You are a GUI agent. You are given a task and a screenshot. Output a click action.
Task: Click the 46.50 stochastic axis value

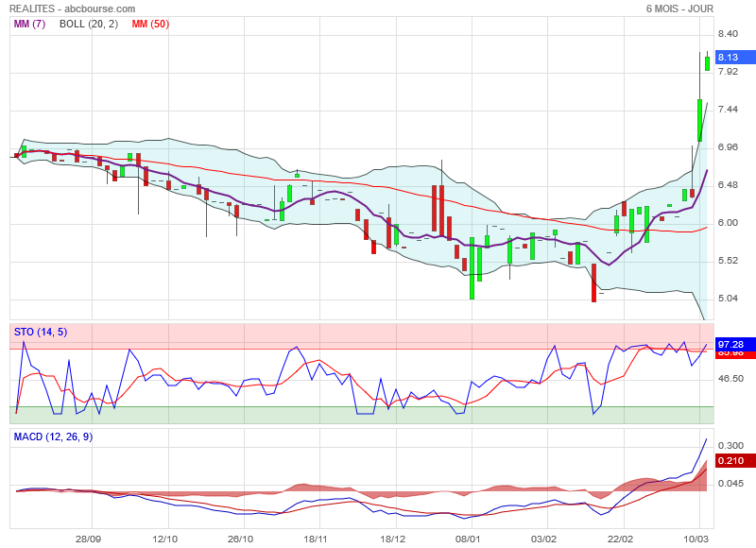point(730,379)
